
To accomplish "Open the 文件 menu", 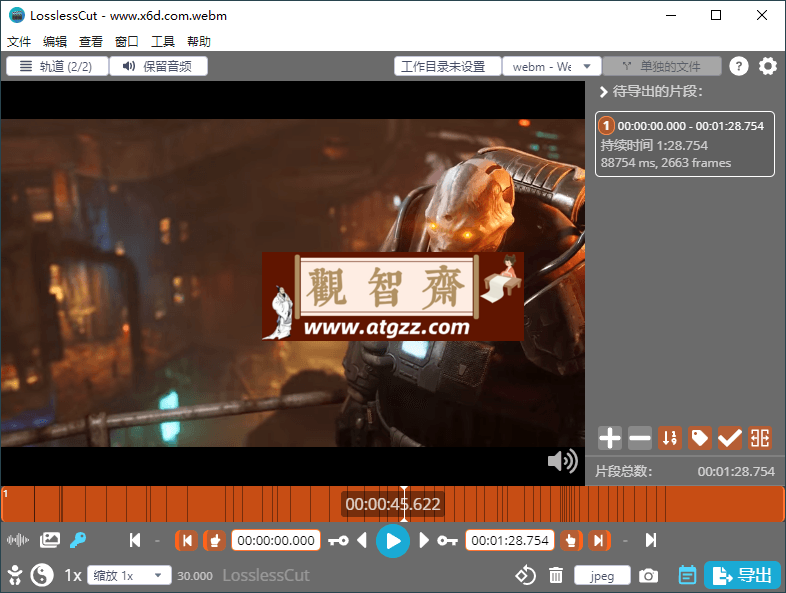I will (19, 42).
